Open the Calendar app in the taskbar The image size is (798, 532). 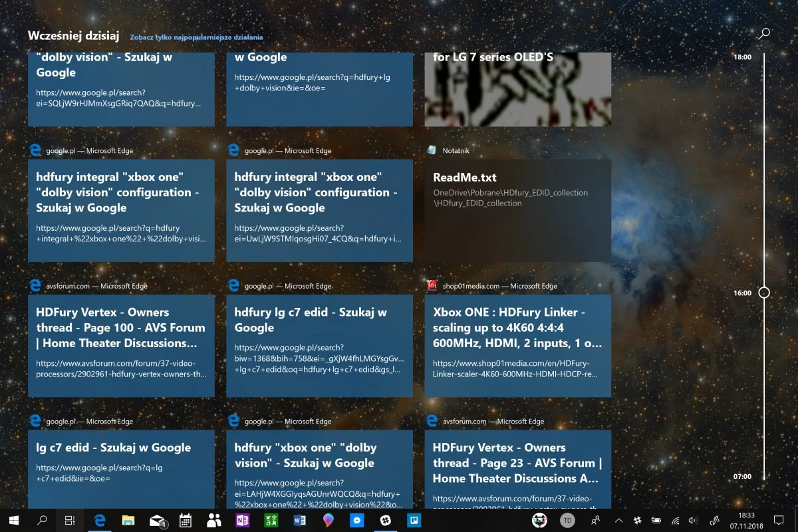[x=186, y=521]
